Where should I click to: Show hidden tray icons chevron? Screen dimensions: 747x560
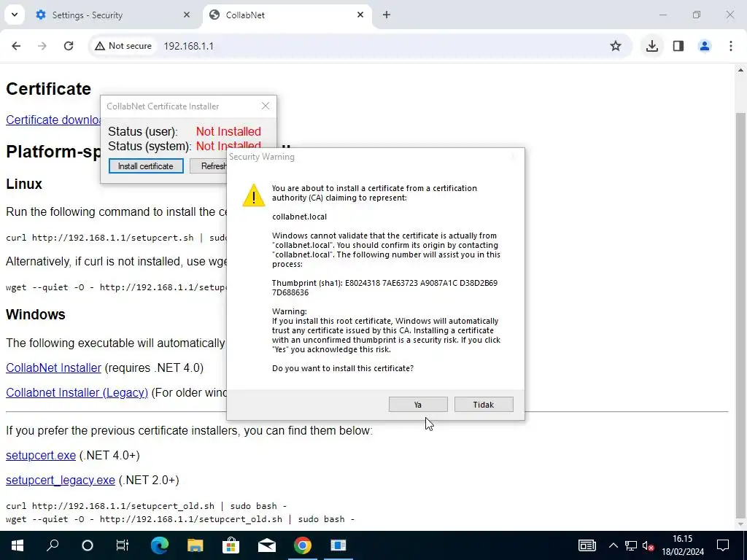tap(613, 545)
